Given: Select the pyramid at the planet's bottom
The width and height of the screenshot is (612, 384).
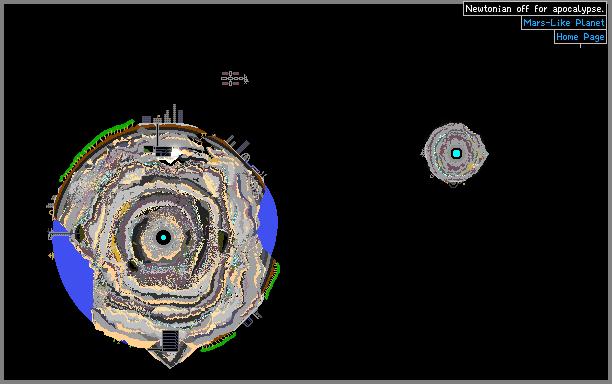Looking at the screenshot, I should (x=170, y=348).
